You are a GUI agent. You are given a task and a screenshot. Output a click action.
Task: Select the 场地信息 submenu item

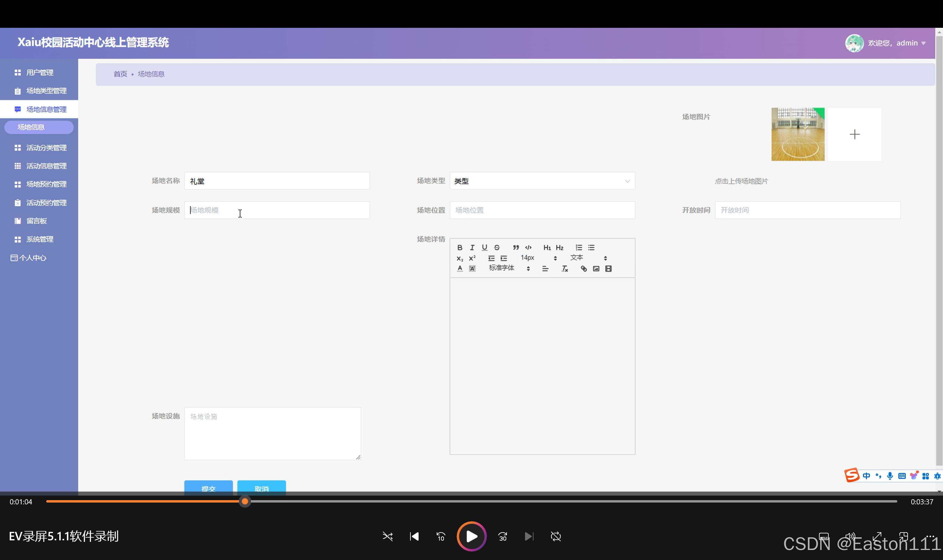[39, 127]
